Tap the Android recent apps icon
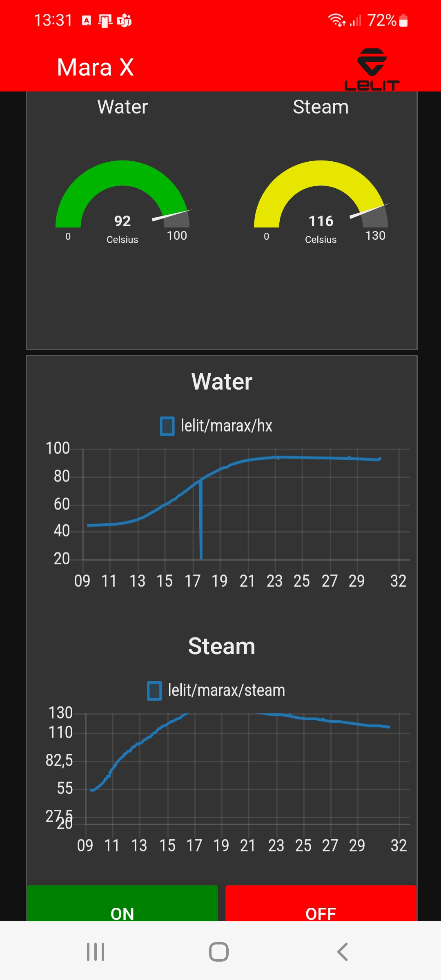This screenshot has height=980, width=441. point(96,952)
